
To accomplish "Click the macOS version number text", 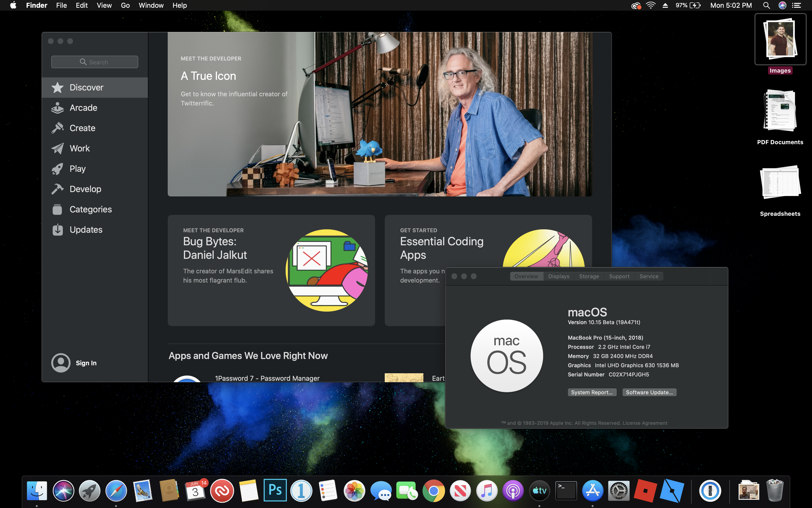I will 604,322.
